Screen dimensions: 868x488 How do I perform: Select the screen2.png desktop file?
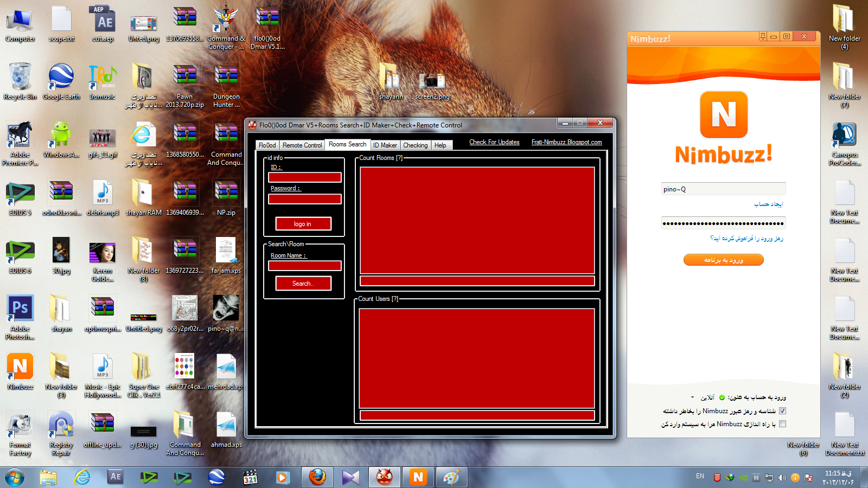click(x=432, y=85)
